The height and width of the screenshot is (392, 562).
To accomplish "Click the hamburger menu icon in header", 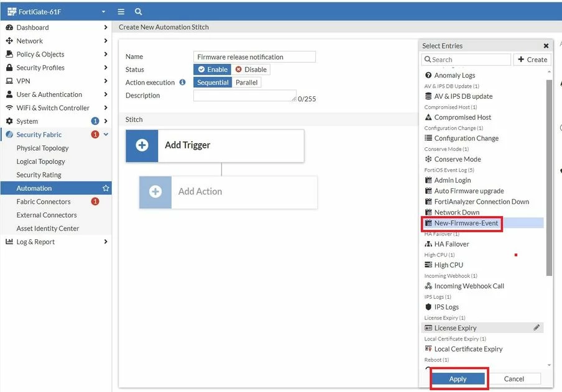I will 121,12.
